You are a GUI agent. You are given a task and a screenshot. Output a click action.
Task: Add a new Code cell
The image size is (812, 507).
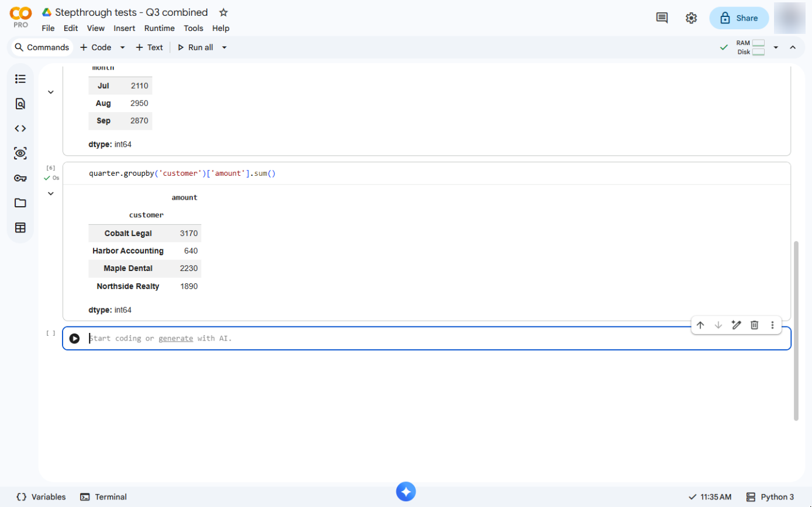click(95, 47)
